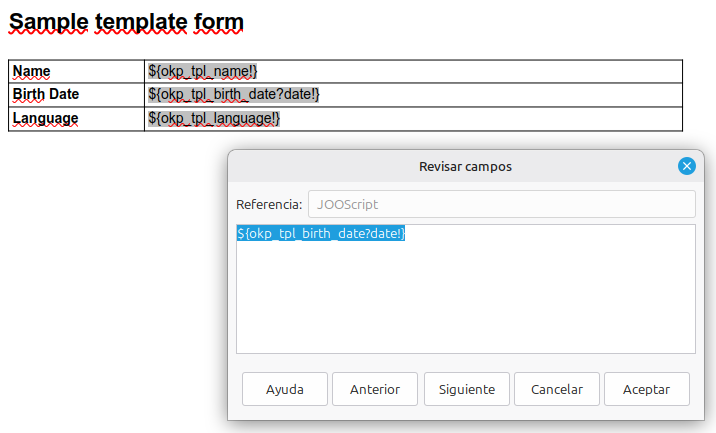Viewport: 716px width, 433px height.
Task: Go to previous field with Anterior
Action: [375, 389]
